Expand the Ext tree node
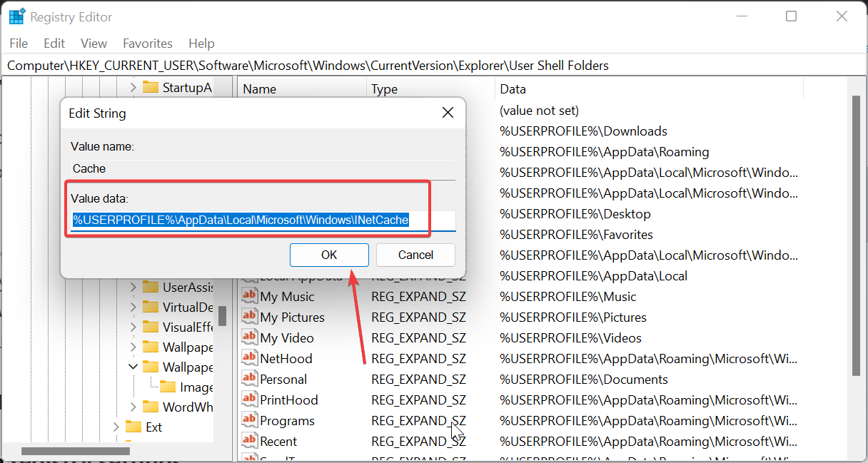 click(x=116, y=427)
